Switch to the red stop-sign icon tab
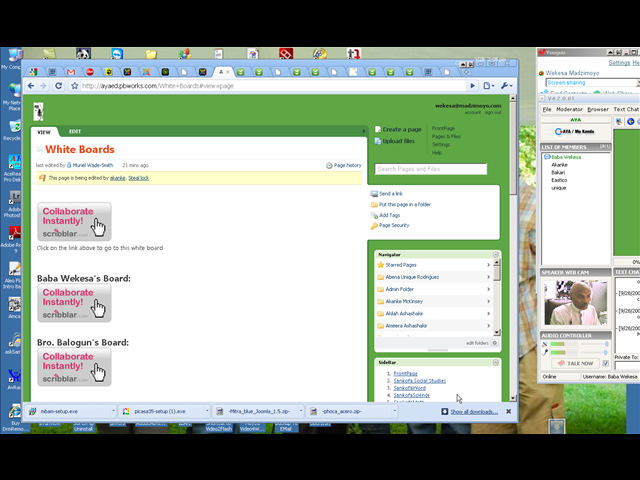This screenshot has width=640, height=480. (x=90, y=72)
